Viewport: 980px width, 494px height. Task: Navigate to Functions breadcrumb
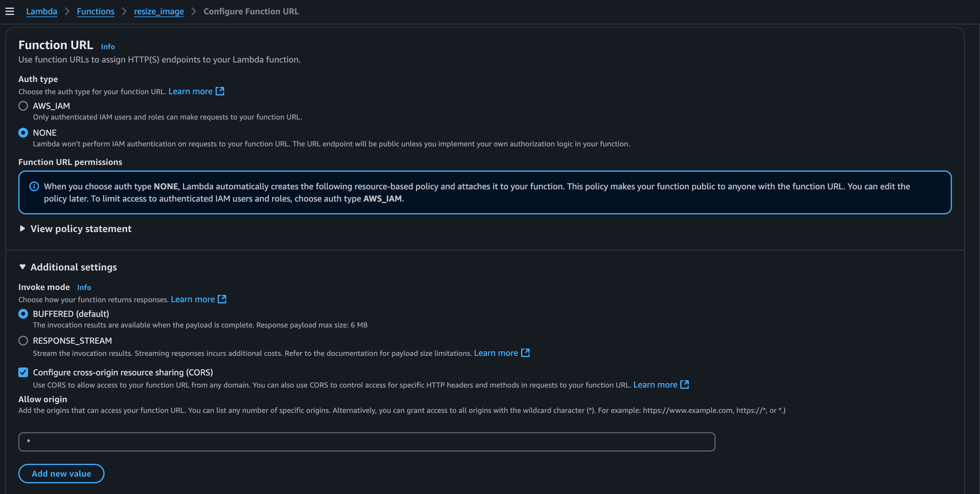(x=95, y=11)
